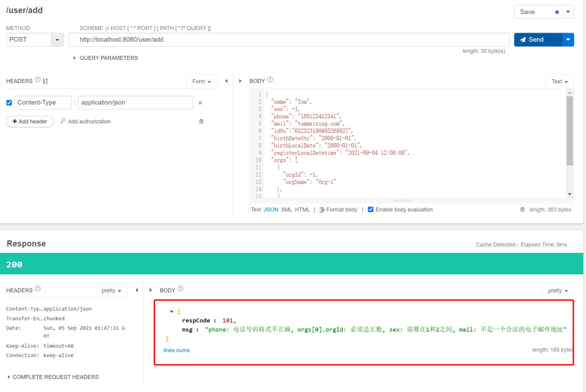Viewport: 586px width, 392px height.
Task: Select the HTML body format
Action: pos(302,209)
